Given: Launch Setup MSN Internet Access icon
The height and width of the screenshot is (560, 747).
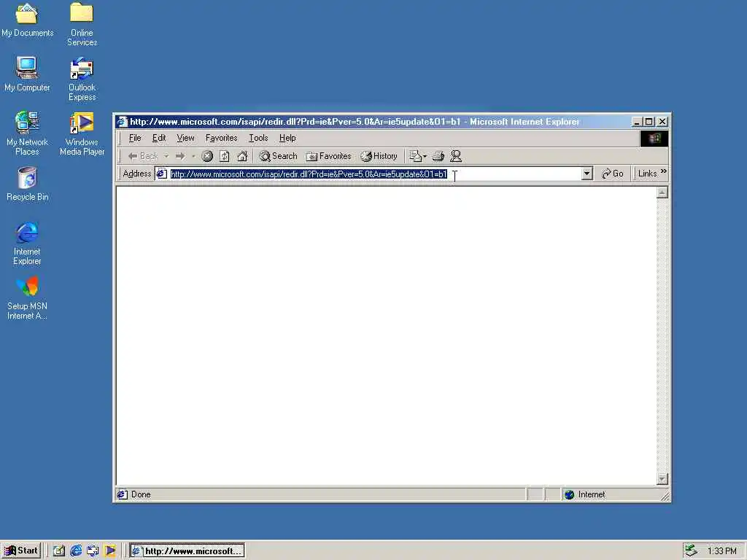Looking at the screenshot, I should tap(27, 298).
